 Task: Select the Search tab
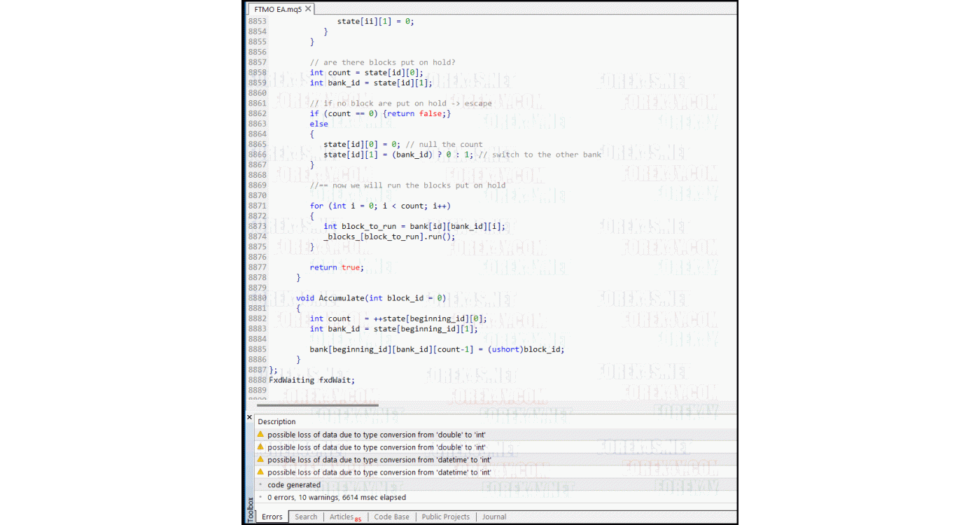click(x=306, y=517)
